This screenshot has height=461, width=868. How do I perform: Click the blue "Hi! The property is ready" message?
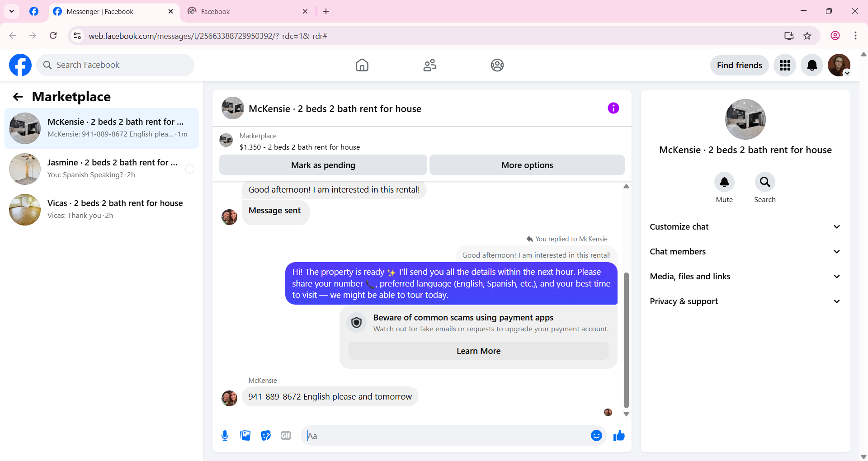[x=451, y=283]
